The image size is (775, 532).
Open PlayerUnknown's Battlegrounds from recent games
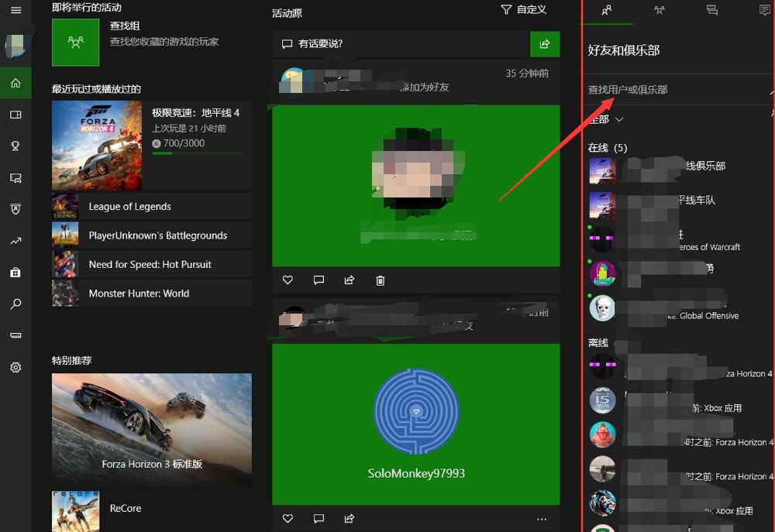(152, 235)
